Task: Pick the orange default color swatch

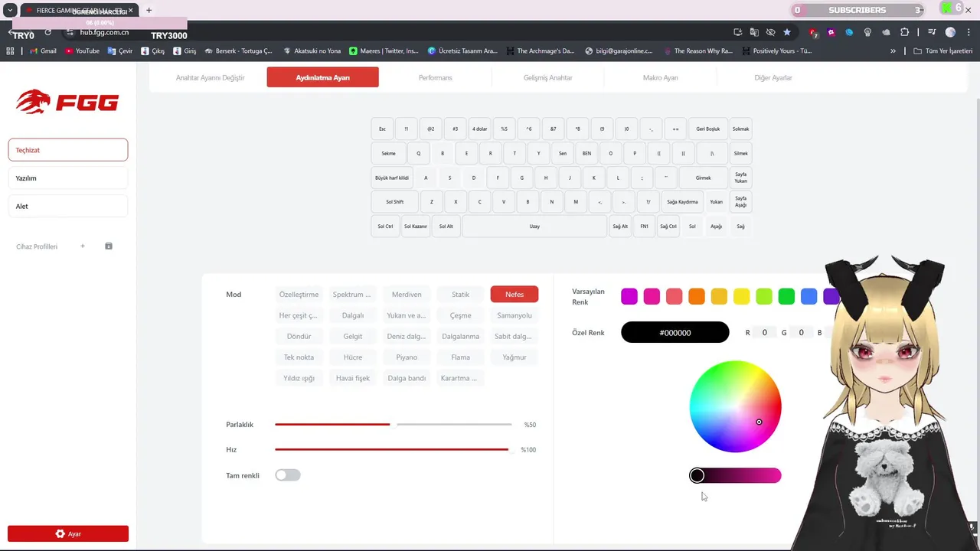Action: [697, 296]
